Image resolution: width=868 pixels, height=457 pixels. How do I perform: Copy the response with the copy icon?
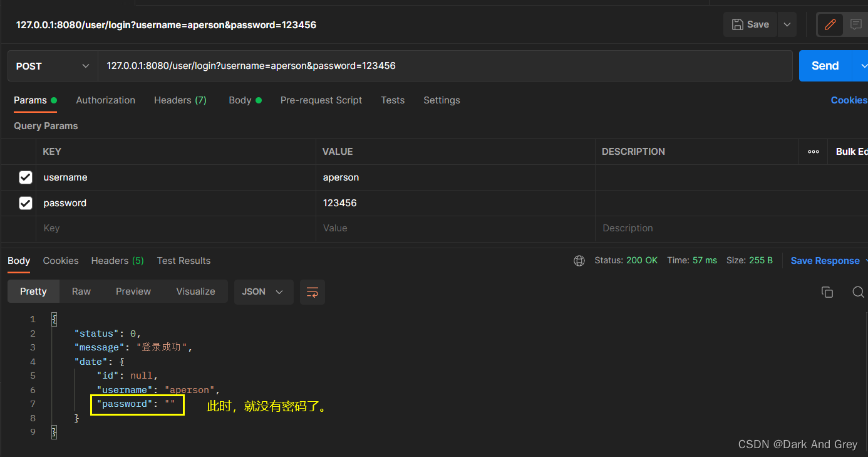[827, 292]
